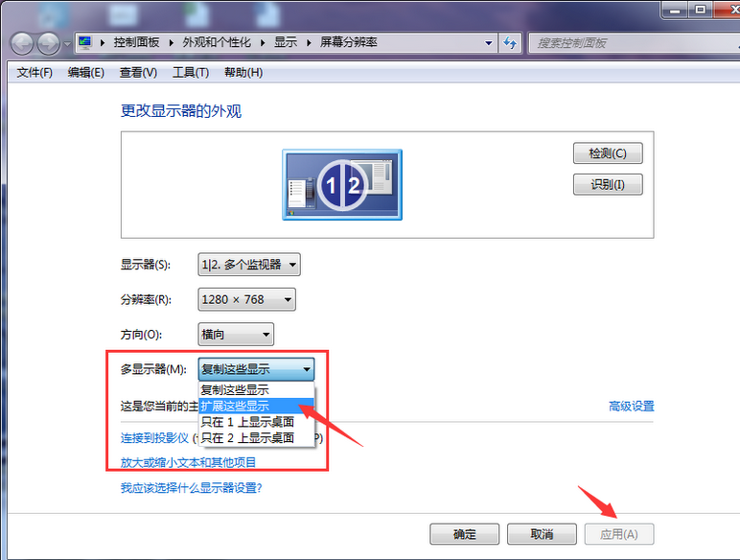The image size is (740, 560).
Task: Click the Back navigation arrow
Action: [x=22, y=44]
